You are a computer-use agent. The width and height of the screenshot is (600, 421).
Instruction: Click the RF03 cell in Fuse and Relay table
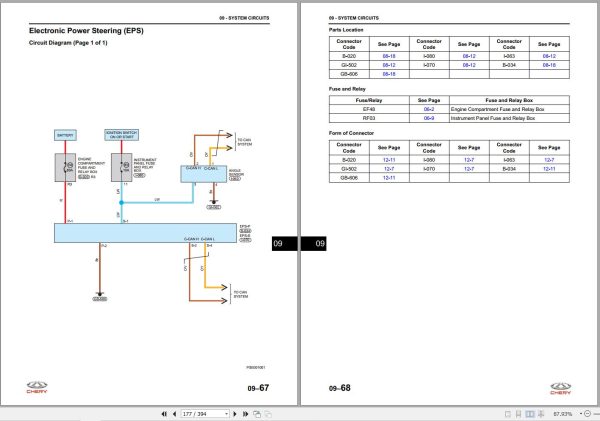(x=369, y=118)
